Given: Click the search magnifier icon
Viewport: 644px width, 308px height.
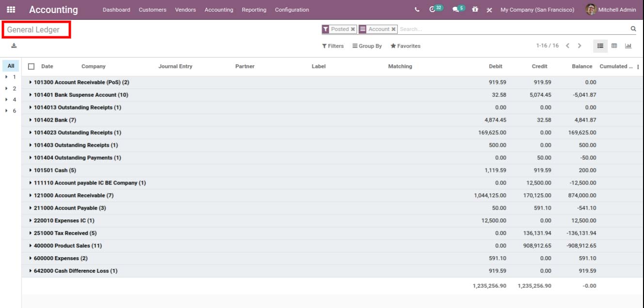Looking at the screenshot, I should (x=633, y=29).
